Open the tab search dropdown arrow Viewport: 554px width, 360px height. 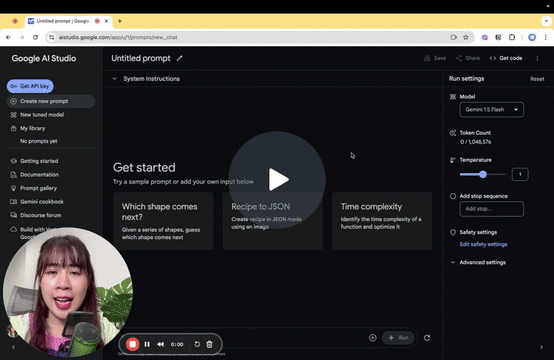pyautogui.click(x=546, y=21)
